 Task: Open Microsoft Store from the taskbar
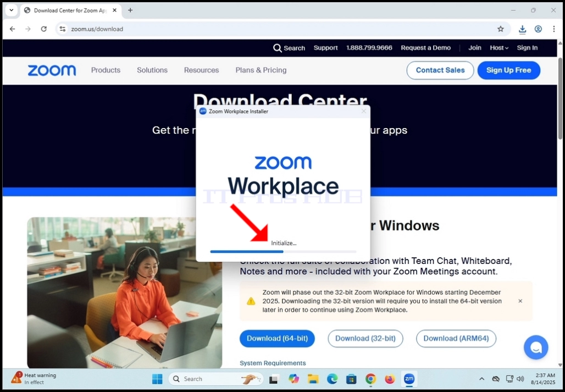[x=351, y=379]
